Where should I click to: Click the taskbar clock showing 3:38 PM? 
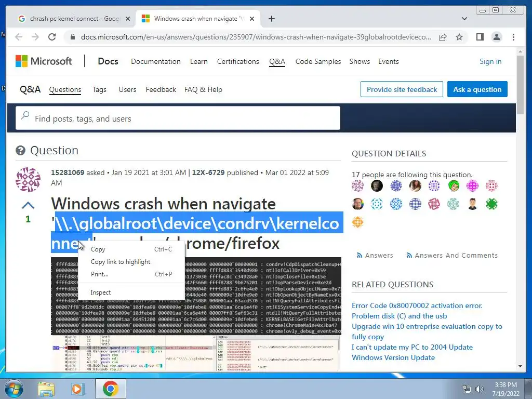pos(506,389)
